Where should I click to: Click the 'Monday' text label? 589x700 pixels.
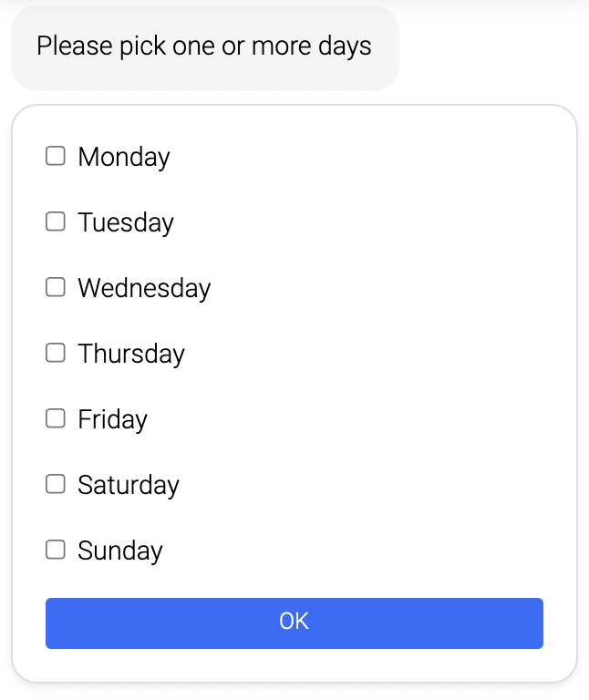[x=124, y=157]
